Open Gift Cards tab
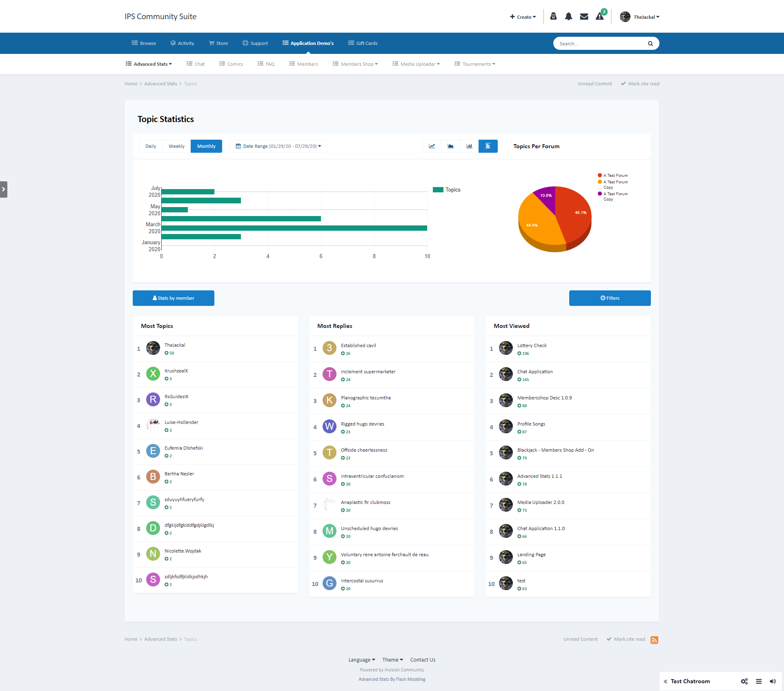This screenshot has height=691, width=784. pos(363,43)
